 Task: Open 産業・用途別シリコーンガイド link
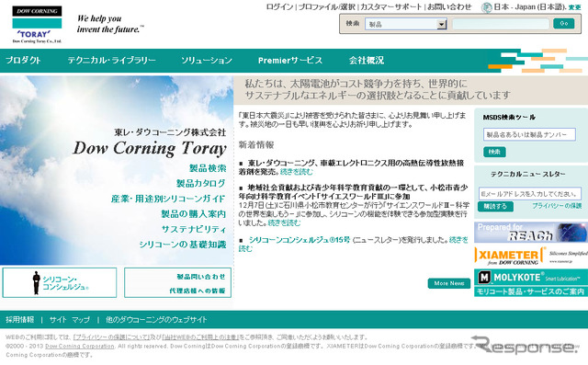(168, 199)
